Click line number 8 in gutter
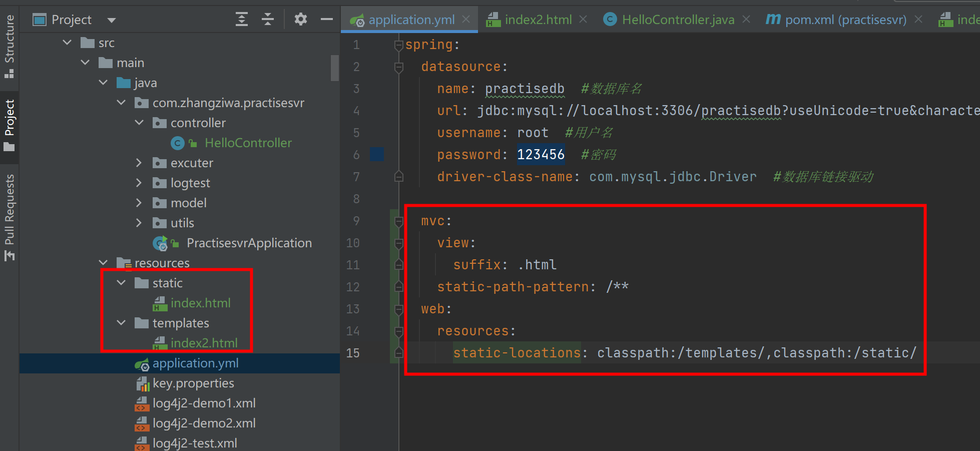Viewport: 980px width, 451px height. 356,199
